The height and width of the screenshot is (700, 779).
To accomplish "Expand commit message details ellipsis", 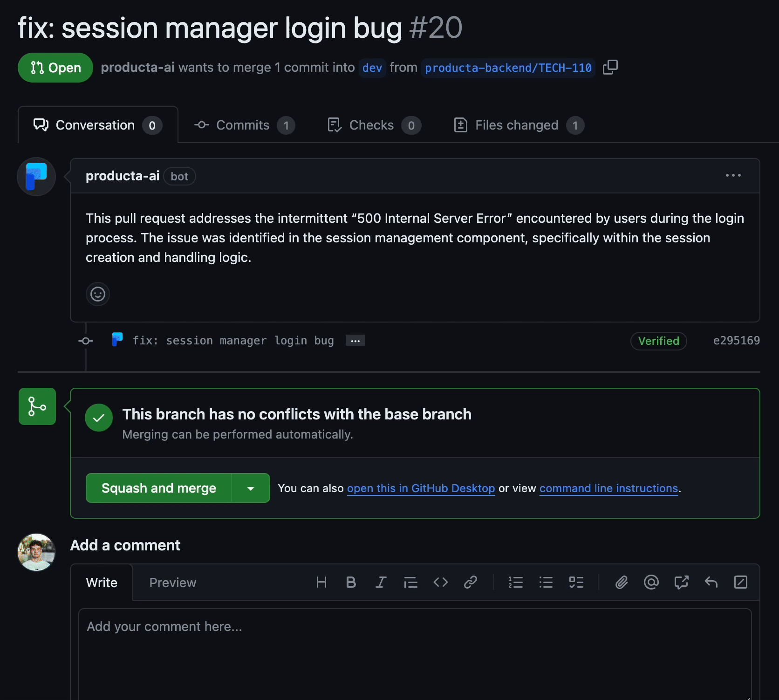I will click(355, 341).
